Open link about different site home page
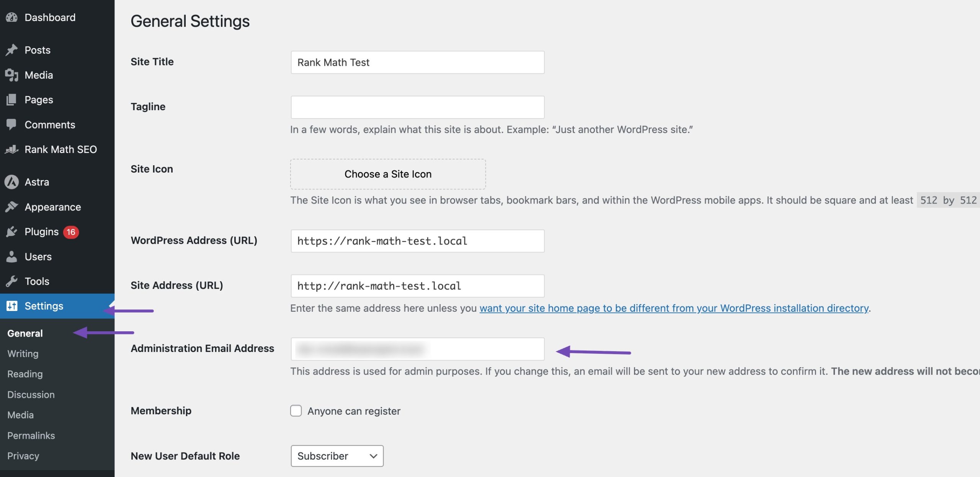Image resolution: width=980 pixels, height=477 pixels. coord(674,308)
